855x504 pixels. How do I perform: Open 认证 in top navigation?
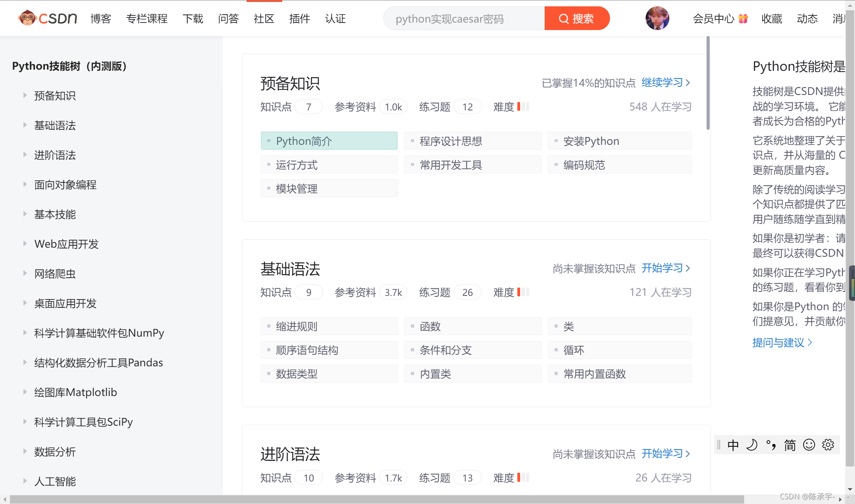pos(335,19)
